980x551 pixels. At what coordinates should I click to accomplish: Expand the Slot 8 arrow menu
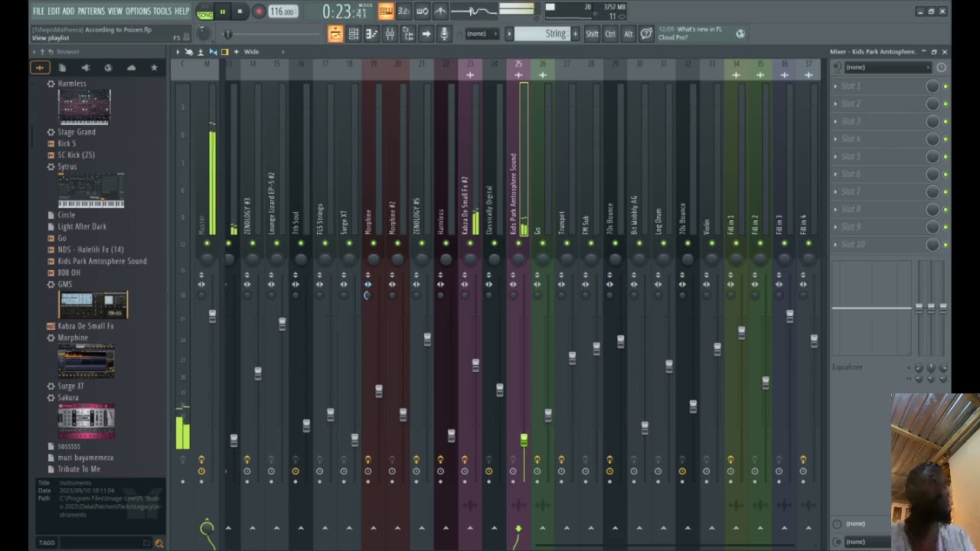coord(835,210)
